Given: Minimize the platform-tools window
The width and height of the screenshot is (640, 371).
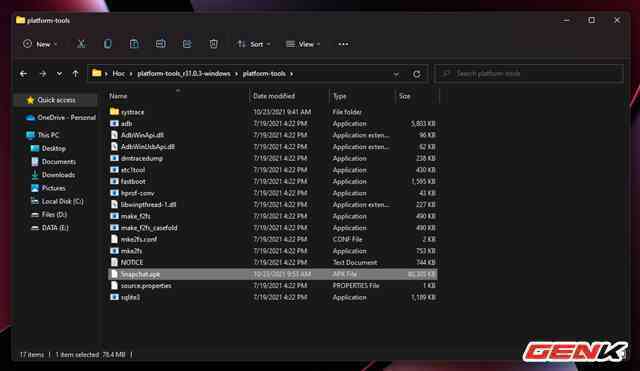Looking at the screenshot, I should (x=567, y=20).
